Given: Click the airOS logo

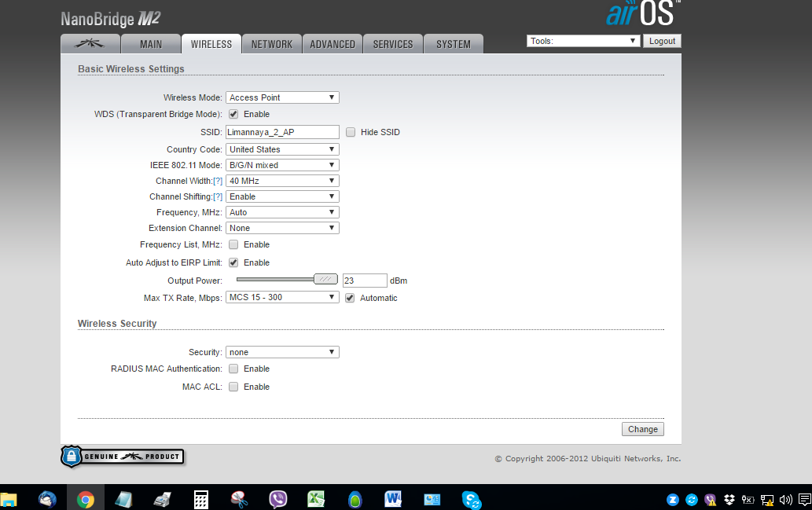Looking at the screenshot, I should (643, 13).
